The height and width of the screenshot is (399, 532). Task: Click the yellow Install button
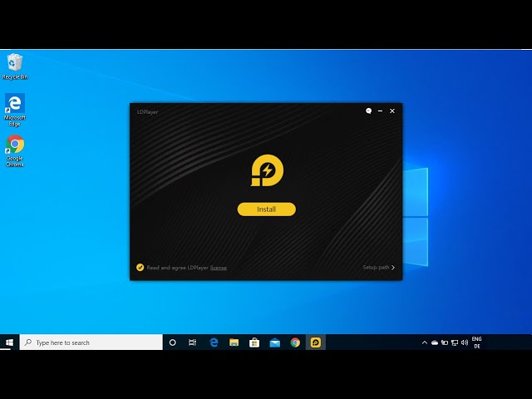pos(266,209)
